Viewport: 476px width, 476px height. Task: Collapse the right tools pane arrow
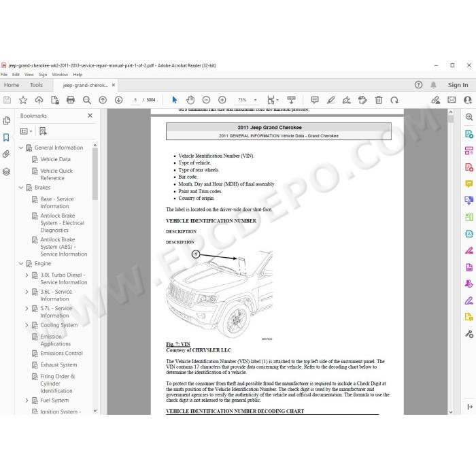click(x=470, y=407)
